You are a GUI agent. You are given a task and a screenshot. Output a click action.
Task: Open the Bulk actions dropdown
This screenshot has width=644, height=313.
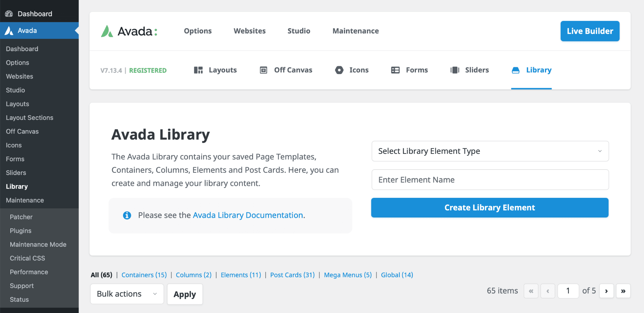127,294
